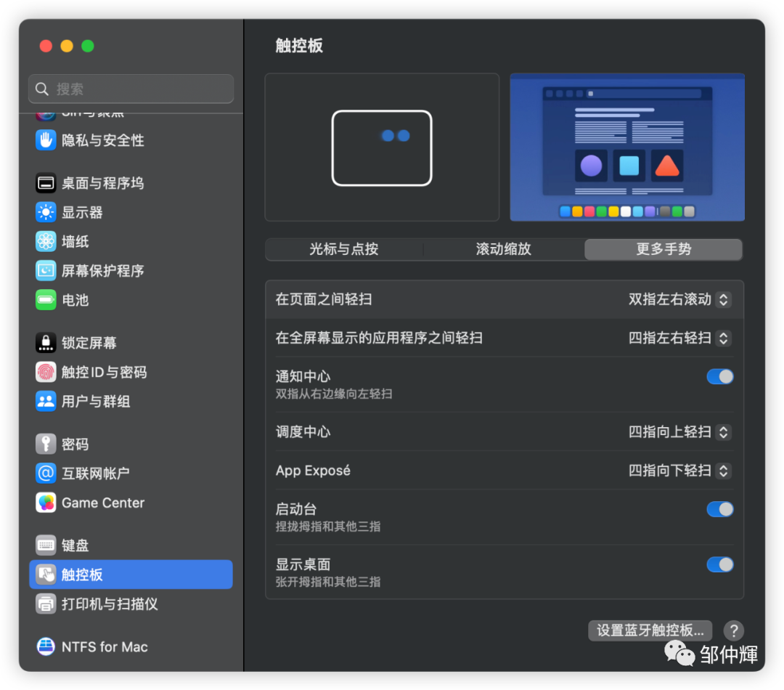Click the 屏幕保护程序 icon
This screenshot has width=784, height=690.
[46, 271]
